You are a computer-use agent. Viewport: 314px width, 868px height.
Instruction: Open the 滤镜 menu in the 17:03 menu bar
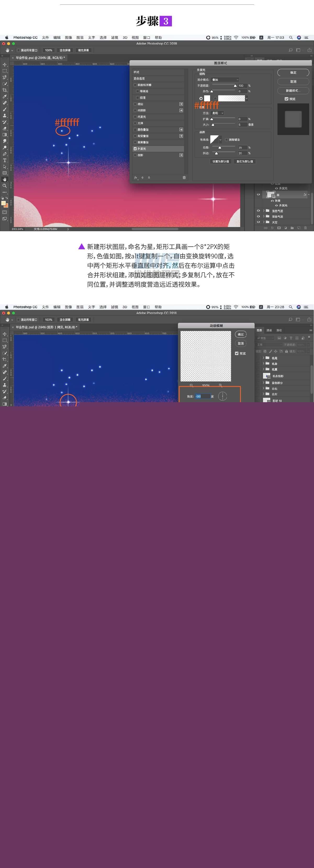[x=115, y=37]
